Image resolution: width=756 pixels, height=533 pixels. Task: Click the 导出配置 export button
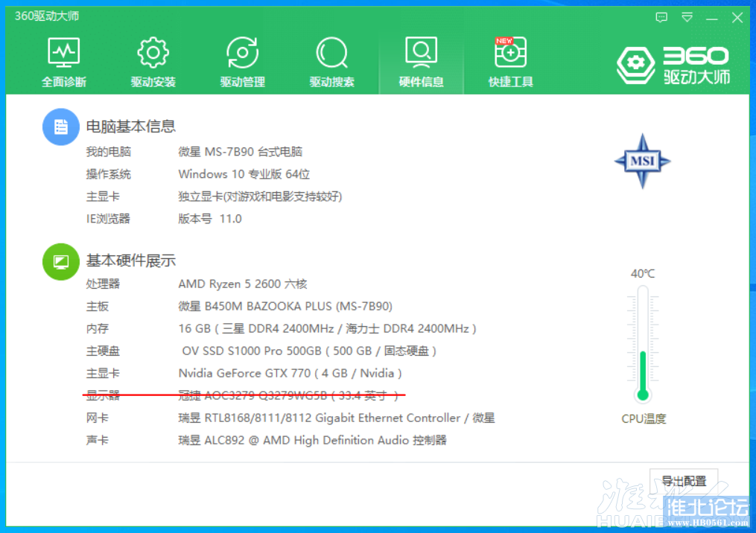point(684,481)
